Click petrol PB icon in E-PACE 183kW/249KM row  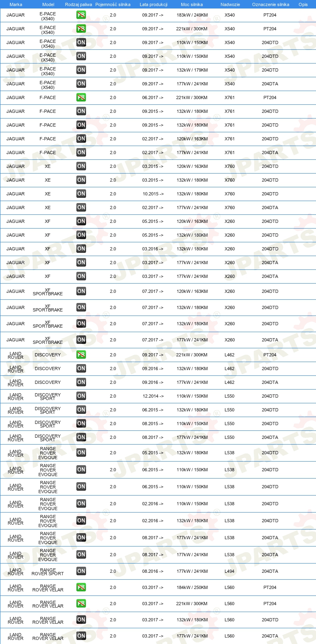click(x=81, y=15)
